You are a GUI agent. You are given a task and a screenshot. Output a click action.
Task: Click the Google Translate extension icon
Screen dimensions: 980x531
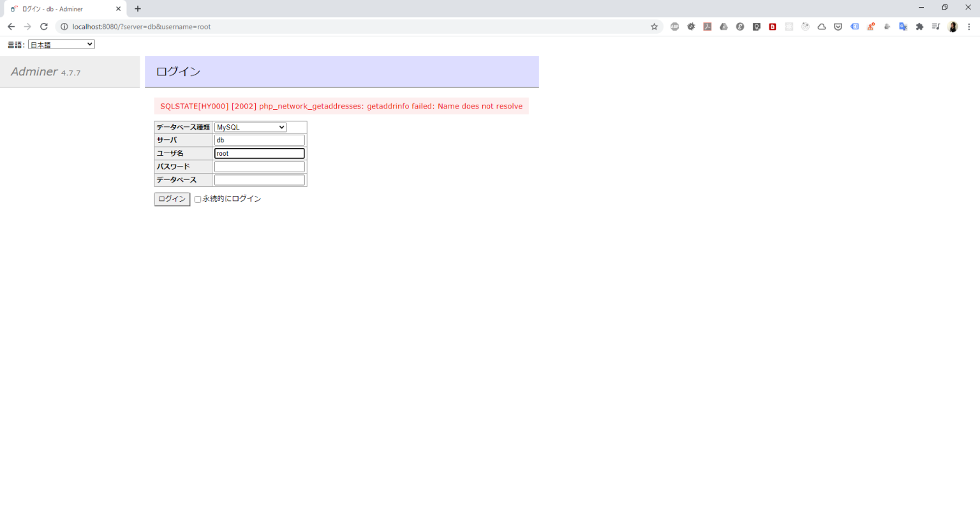coord(903,27)
